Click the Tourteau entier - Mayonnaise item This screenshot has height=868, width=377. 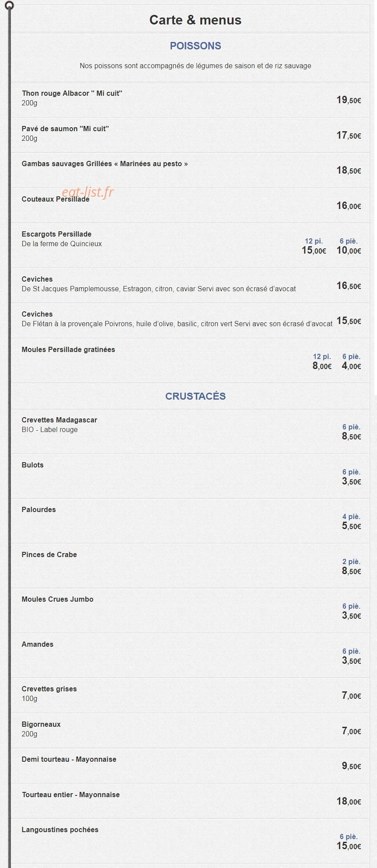[x=71, y=795]
